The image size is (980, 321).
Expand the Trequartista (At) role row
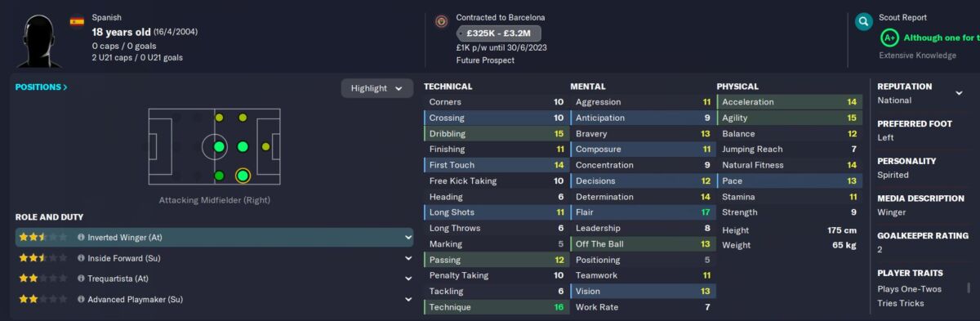408,279
